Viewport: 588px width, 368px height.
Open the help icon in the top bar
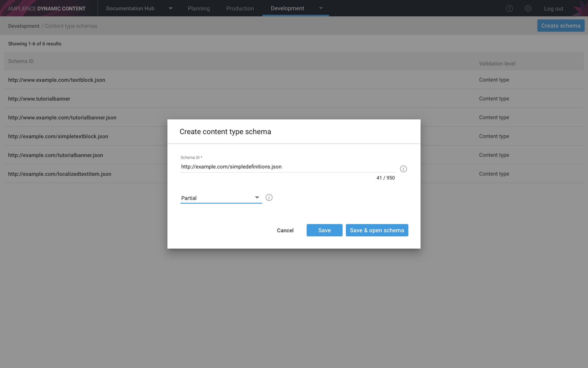click(x=509, y=8)
